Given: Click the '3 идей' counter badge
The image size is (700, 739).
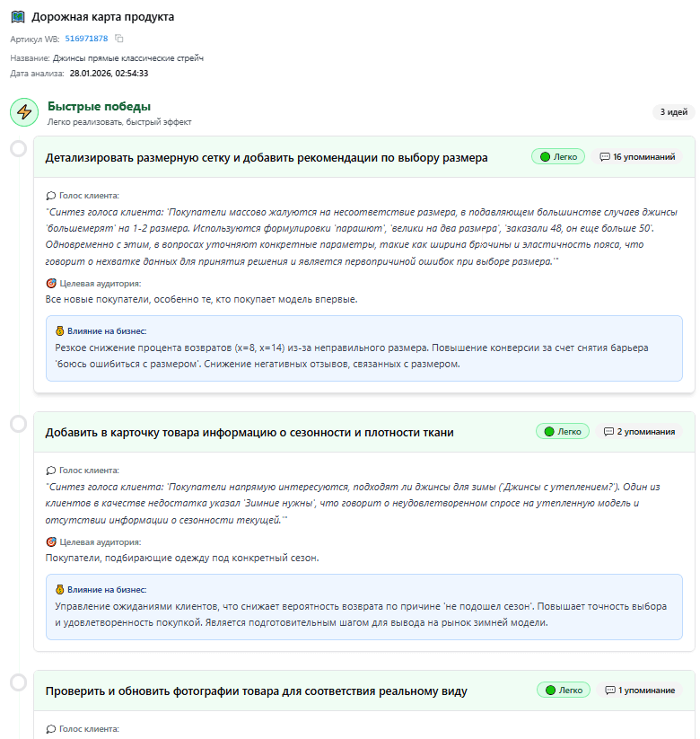Looking at the screenshot, I should 673,112.
